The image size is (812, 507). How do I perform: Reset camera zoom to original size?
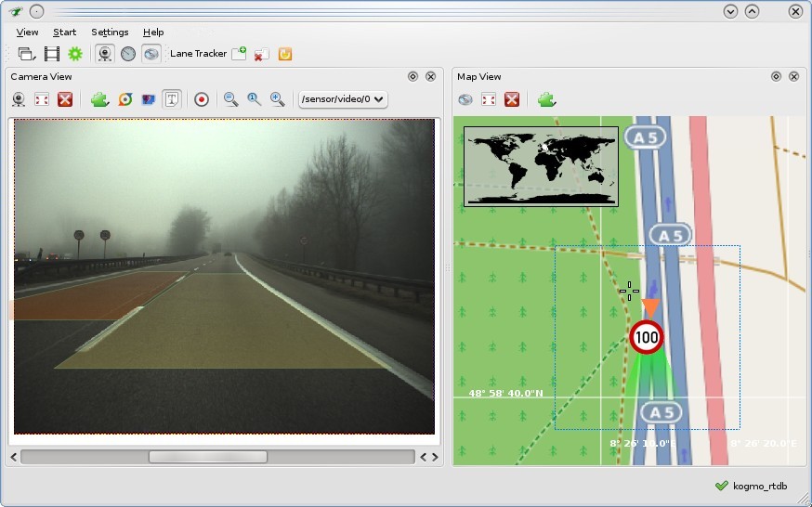[254, 99]
